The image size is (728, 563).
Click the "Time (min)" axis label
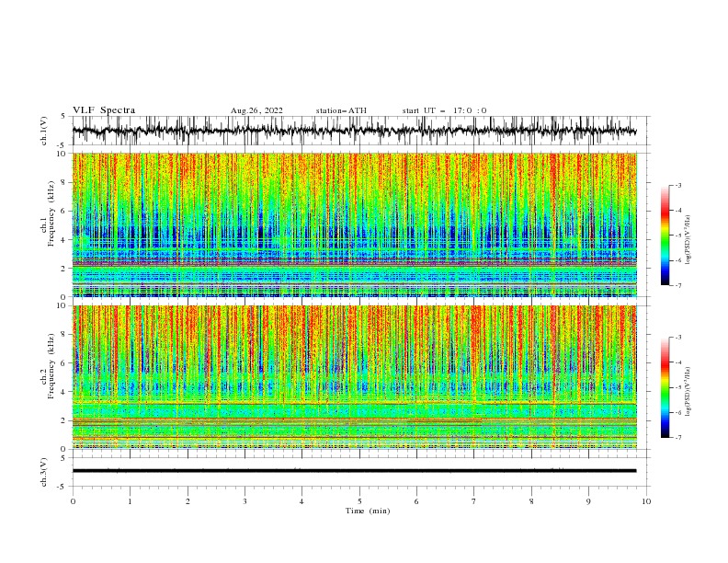click(368, 511)
